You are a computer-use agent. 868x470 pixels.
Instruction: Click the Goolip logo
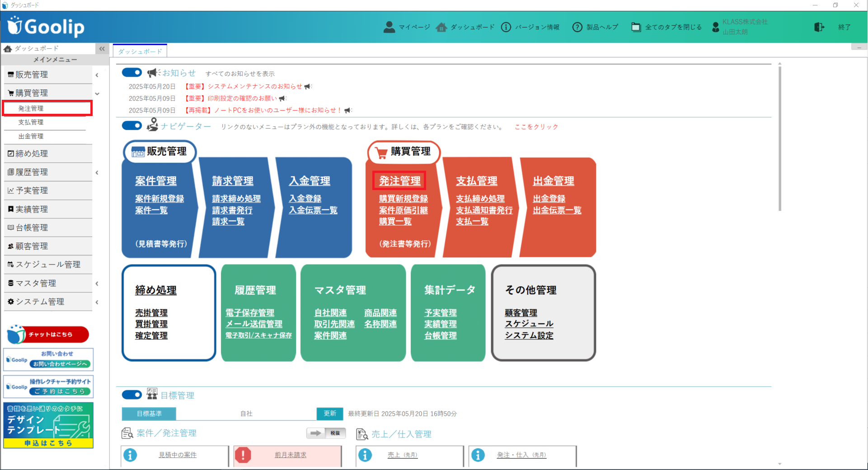click(46, 27)
